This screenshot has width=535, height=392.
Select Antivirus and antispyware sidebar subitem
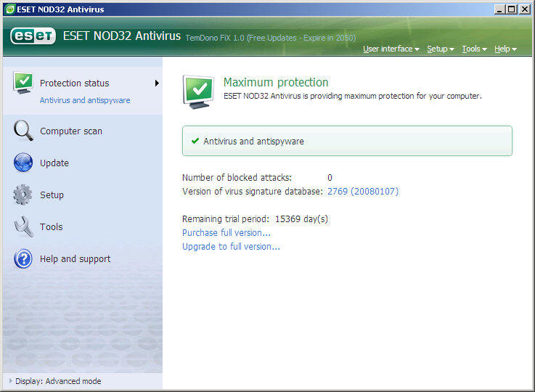85,100
